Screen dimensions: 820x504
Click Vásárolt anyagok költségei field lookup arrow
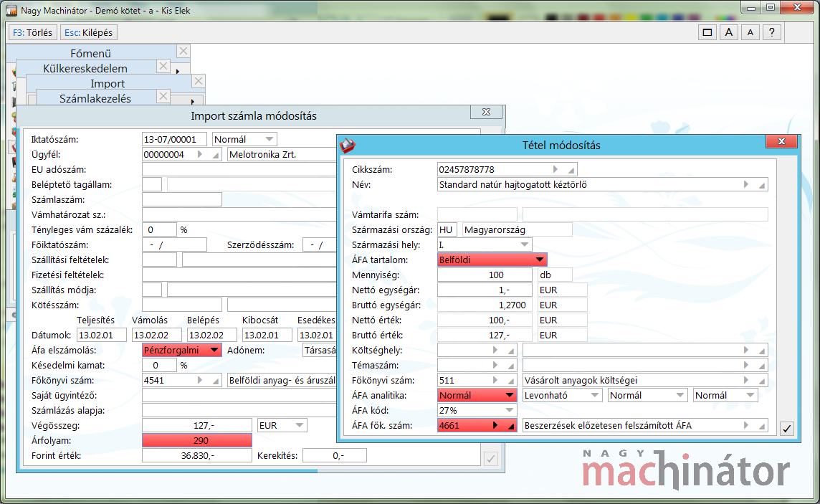[746, 380]
